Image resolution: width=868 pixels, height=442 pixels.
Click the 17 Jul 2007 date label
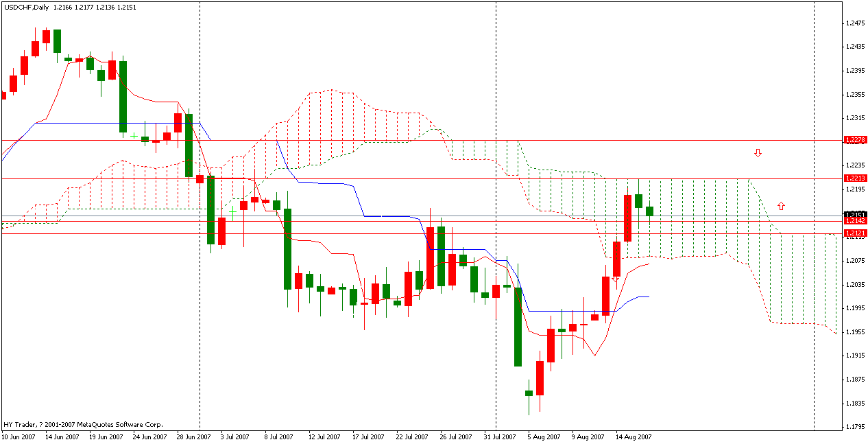tap(368, 437)
